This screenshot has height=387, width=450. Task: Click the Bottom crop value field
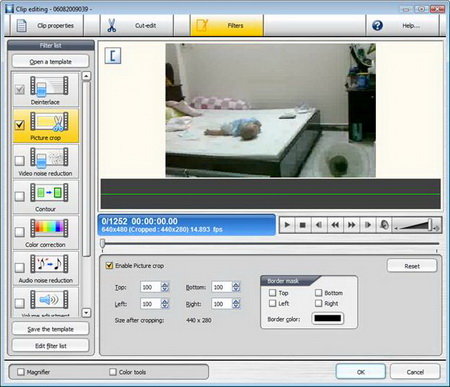tap(222, 287)
